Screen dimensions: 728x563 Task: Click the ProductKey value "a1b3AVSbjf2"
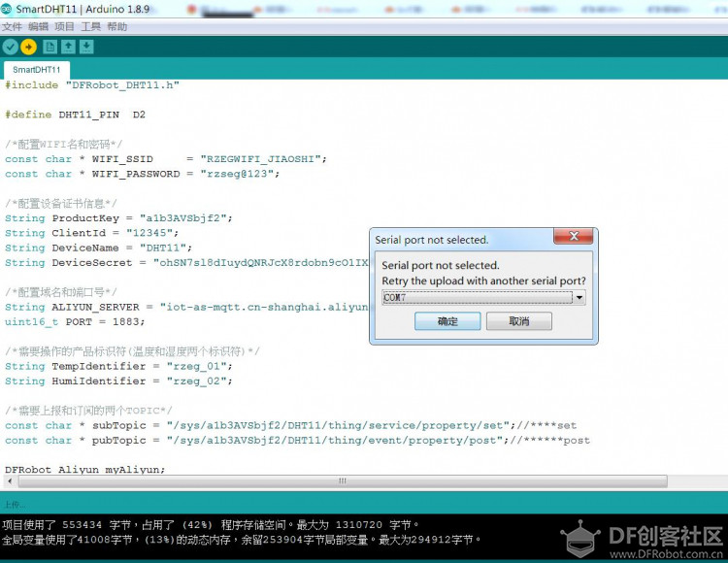[182, 218]
